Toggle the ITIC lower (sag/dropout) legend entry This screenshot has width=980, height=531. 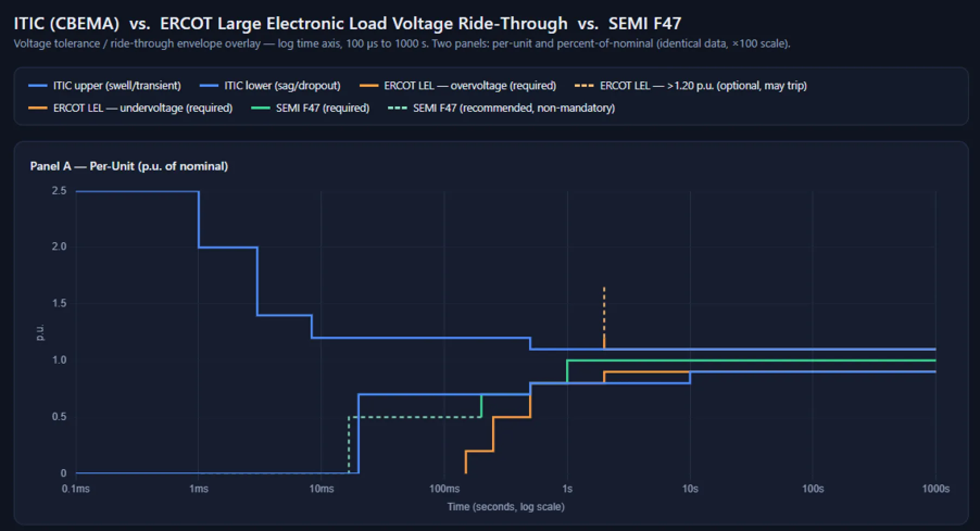pos(270,86)
